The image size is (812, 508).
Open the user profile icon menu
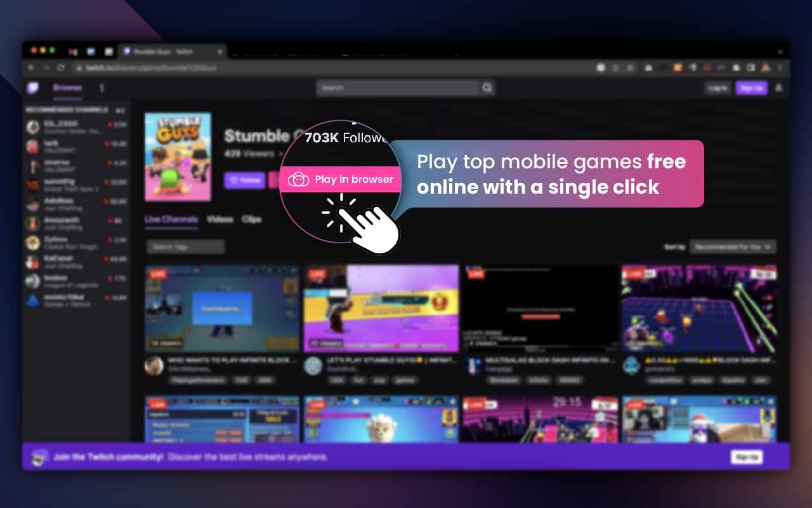pos(779,88)
